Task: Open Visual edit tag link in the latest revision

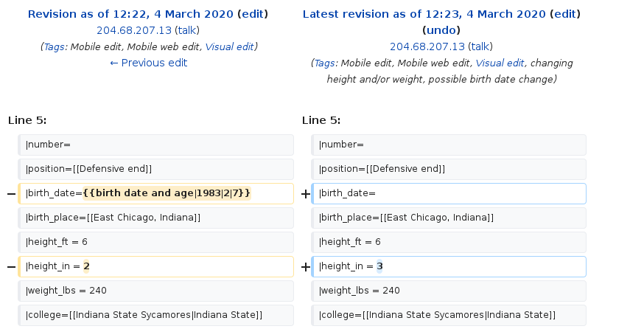Action: coord(500,63)
